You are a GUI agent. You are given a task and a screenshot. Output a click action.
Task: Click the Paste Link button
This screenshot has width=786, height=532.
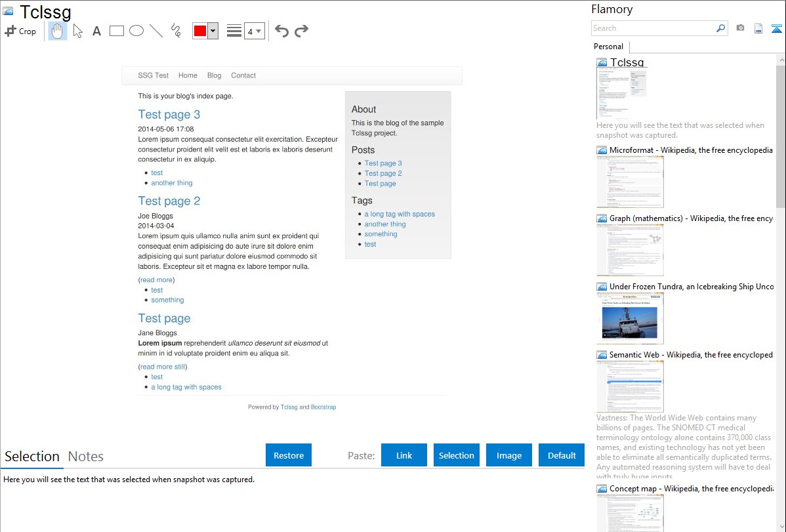tap(404, 455)
